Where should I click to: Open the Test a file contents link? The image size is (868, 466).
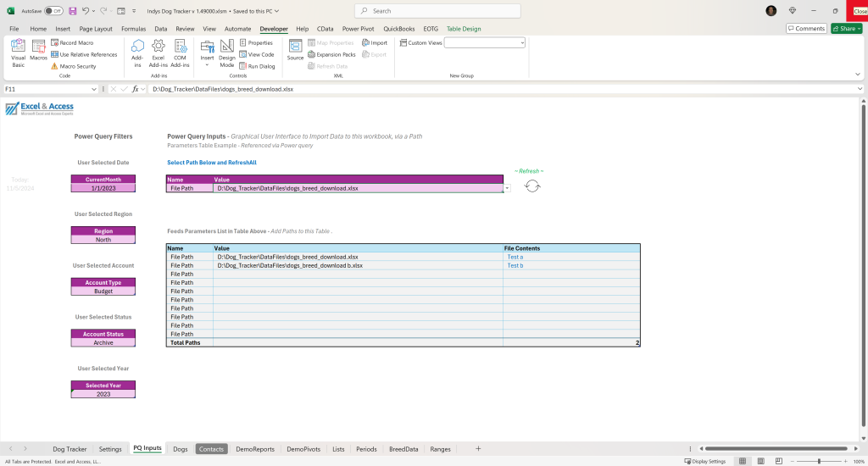(515, 257)
